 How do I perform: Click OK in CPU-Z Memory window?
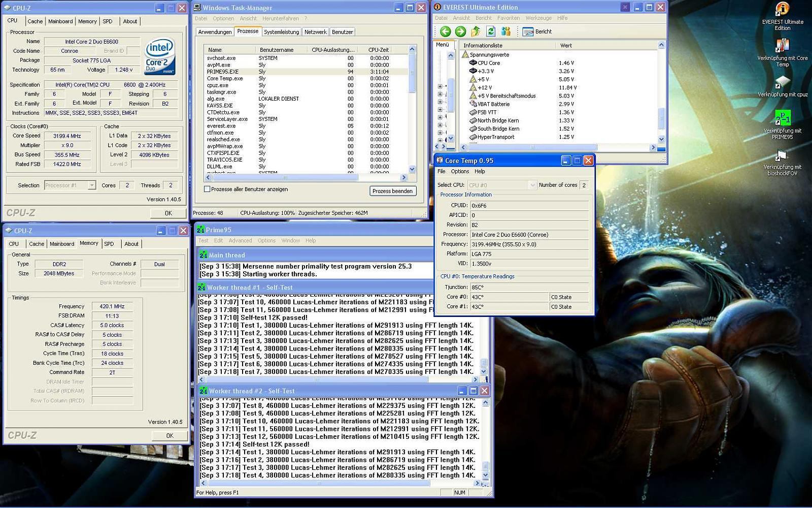click(x=170, y=435)
